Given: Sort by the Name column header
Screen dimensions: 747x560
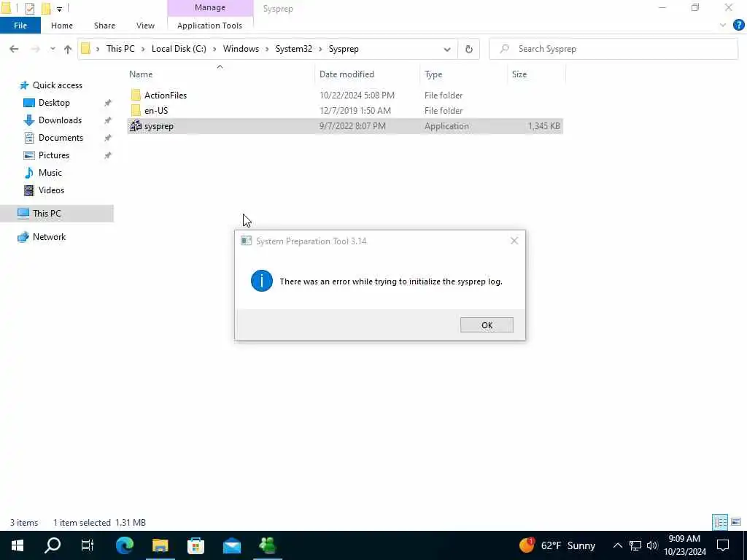Looking at the screenshot, I should [x=220, y=74].
